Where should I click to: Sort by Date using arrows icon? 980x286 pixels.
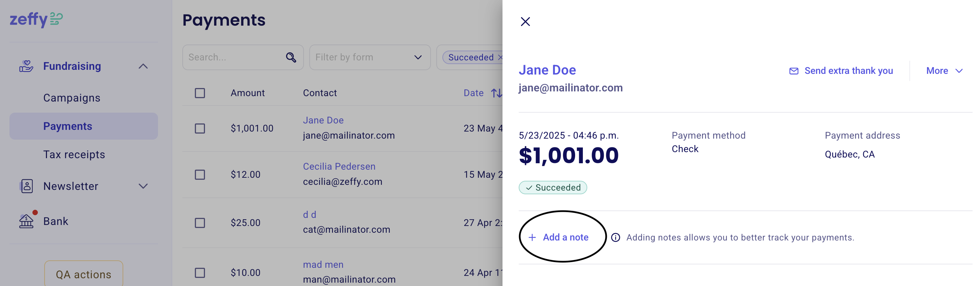(x=496, y=93)
